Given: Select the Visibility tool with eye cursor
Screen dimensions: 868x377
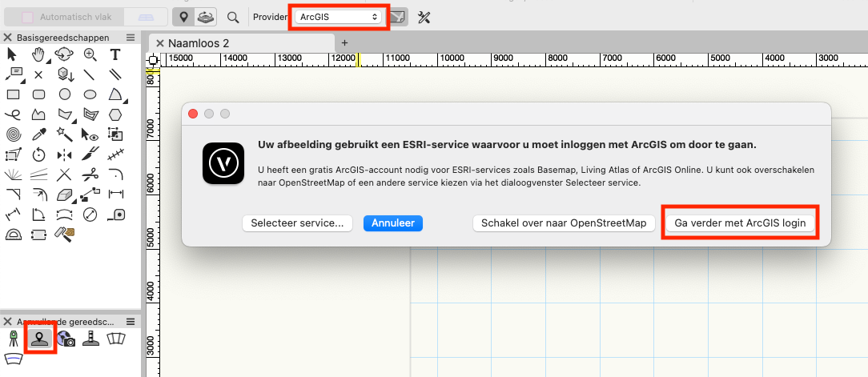Looking at the screenshot, I should tap(90, 134).
